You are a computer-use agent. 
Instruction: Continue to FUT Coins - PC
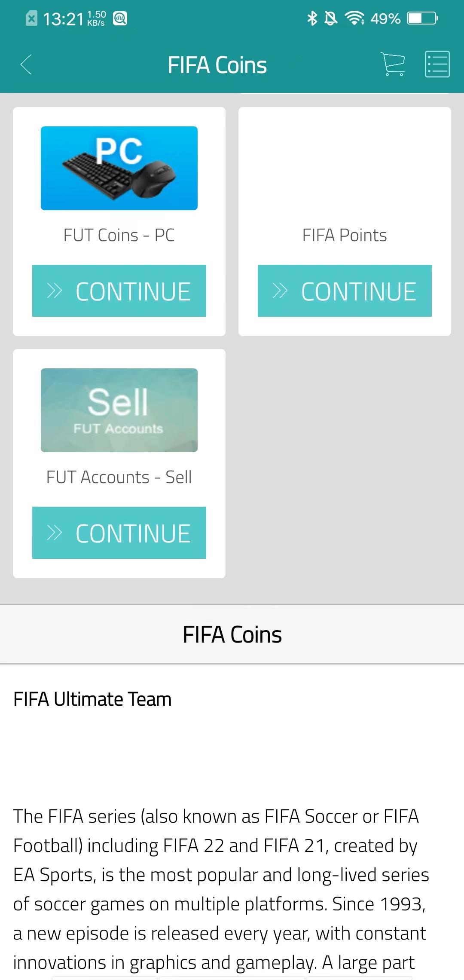(119, 291)
